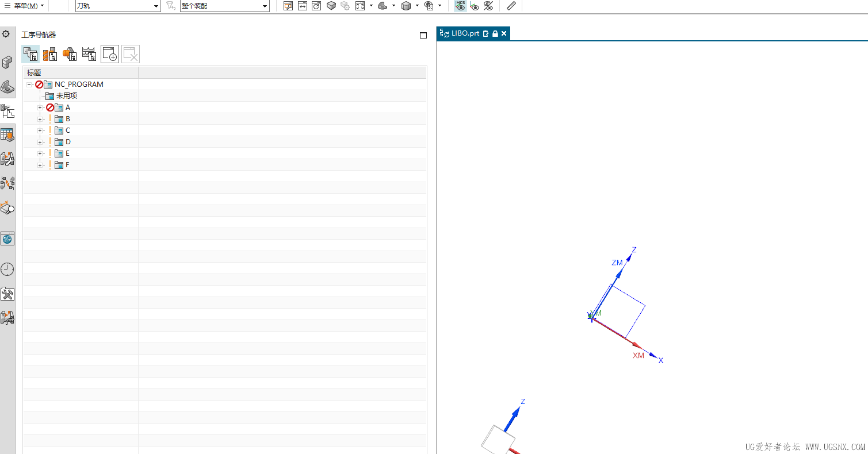Expand program group C

(x=40, y=130)
